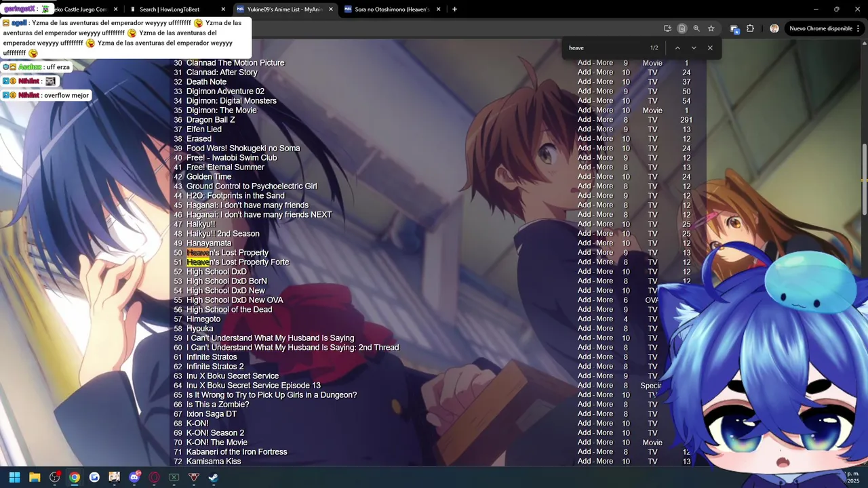The width and height of the screenshot is (868, 488).
Task: Switch to Sora no Otoshimono tab
Action: (x=392, y=9)
